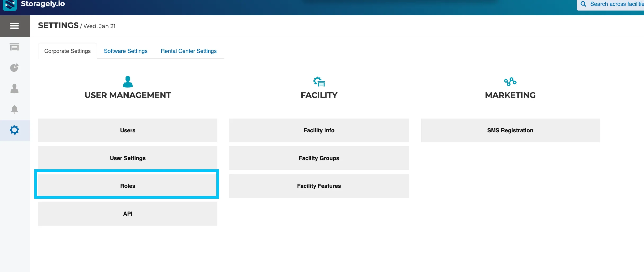
Task: Click the Facility gear-and-door icon
Action: pos(319,82)
